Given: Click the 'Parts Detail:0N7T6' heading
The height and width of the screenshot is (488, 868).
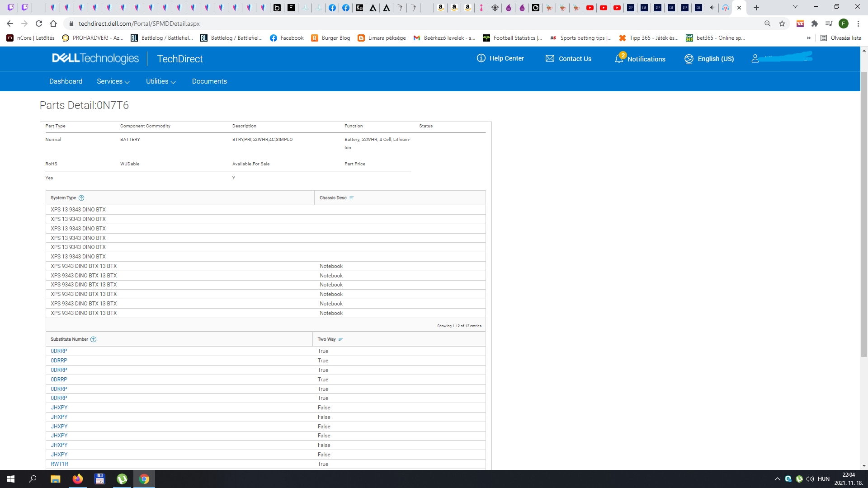Looking at the screenshot, I should tap(84, 105).
